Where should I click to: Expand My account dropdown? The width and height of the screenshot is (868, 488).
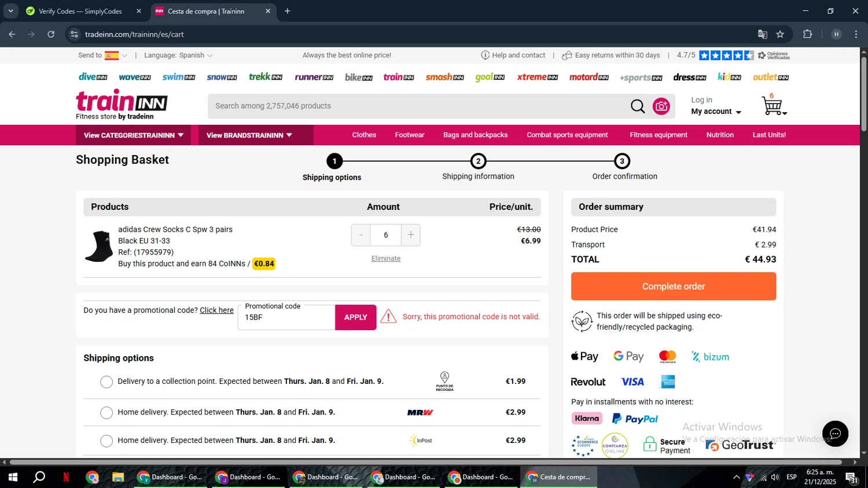(x=716, y=112)
